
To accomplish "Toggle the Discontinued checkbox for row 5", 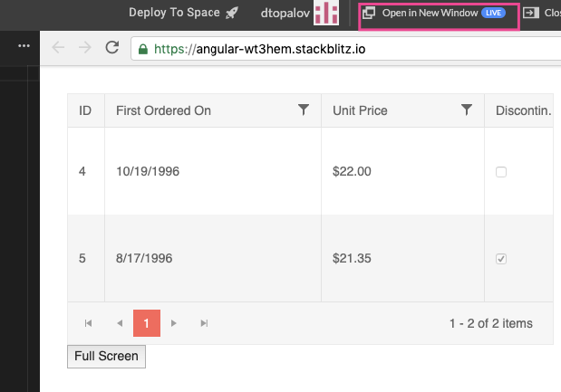I will point(501,259).
